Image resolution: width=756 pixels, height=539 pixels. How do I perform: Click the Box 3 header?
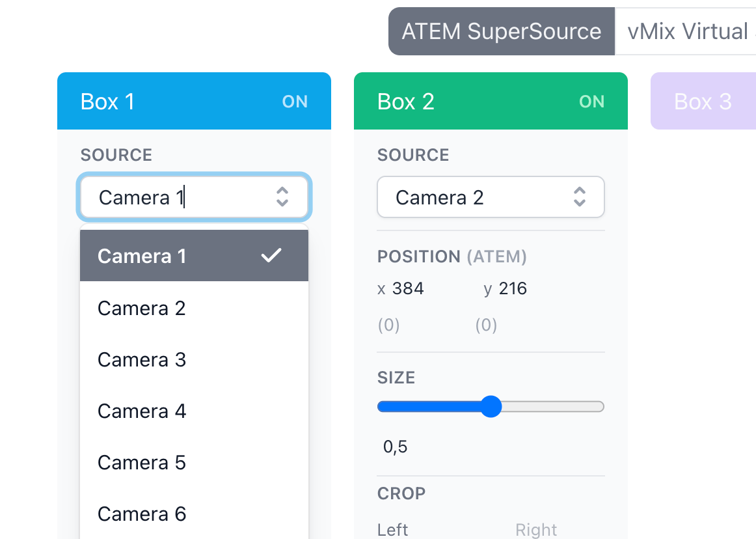[703, 101]
